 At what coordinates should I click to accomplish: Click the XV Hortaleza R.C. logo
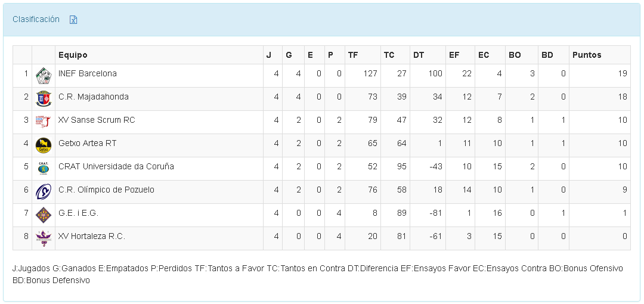[x=44, y=238]
